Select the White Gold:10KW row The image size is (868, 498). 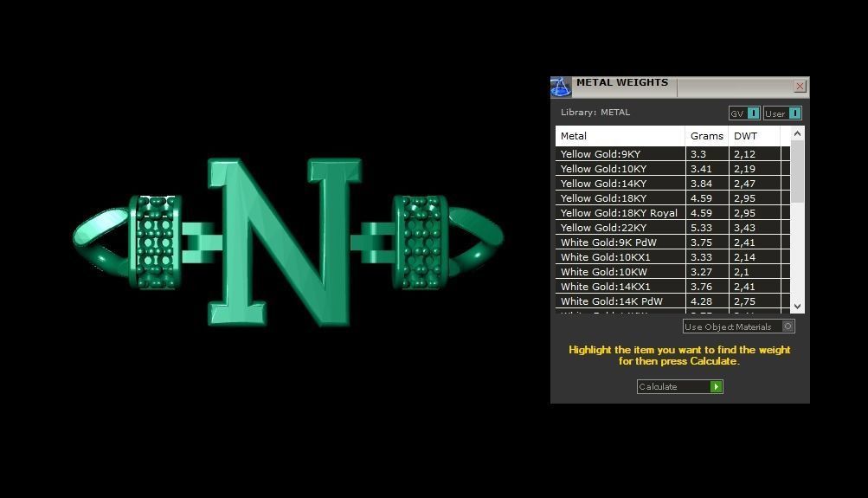(672, 272)
